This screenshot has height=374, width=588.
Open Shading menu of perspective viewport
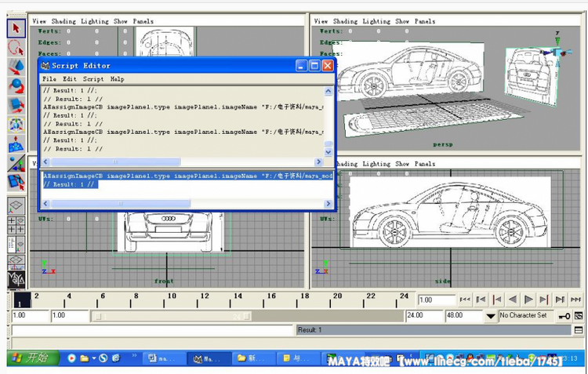click(x=345, y=21)
